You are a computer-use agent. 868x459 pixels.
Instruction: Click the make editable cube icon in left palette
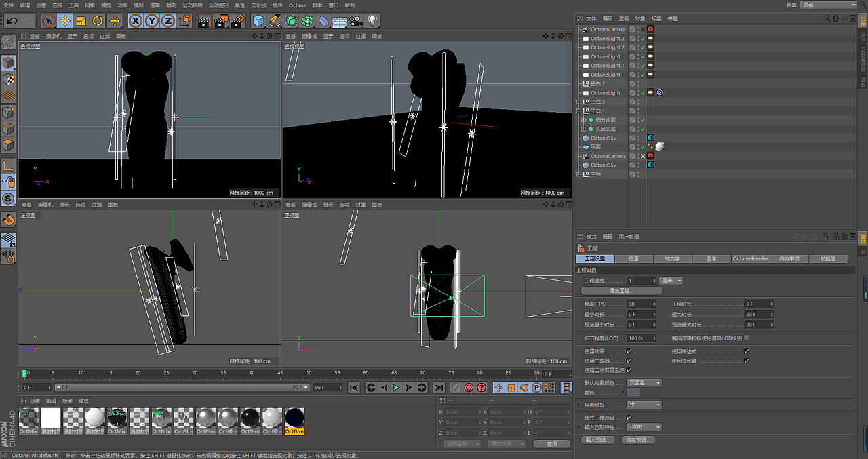point(8,63)
